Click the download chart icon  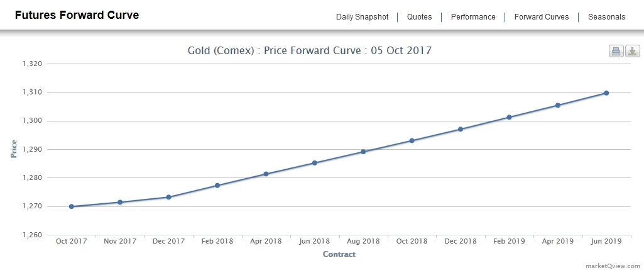632,51
